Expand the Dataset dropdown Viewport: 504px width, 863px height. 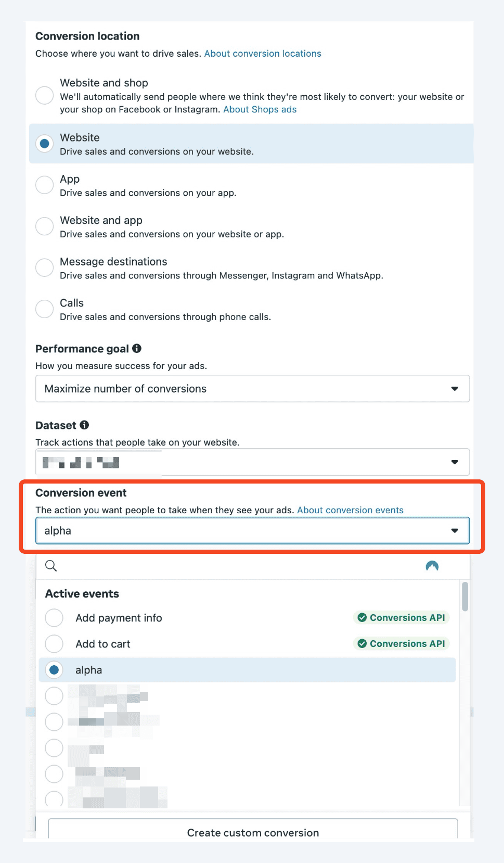tap(252, 462)
